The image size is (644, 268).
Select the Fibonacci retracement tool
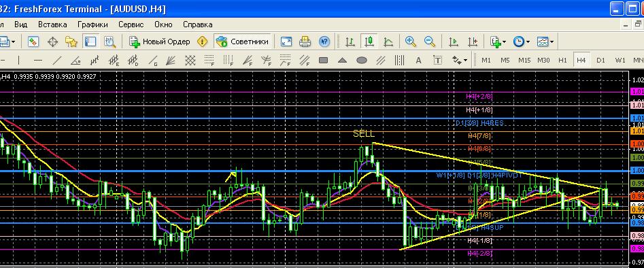[209, 61]
